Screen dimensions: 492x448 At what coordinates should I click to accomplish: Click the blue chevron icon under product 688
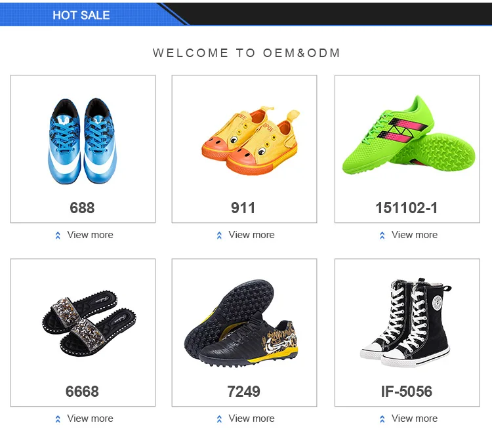point(58,235)
